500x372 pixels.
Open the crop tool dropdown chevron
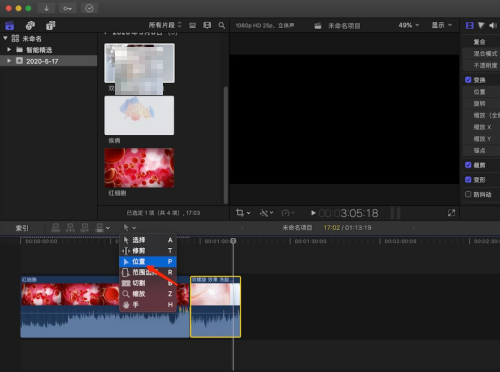point(248,213)
